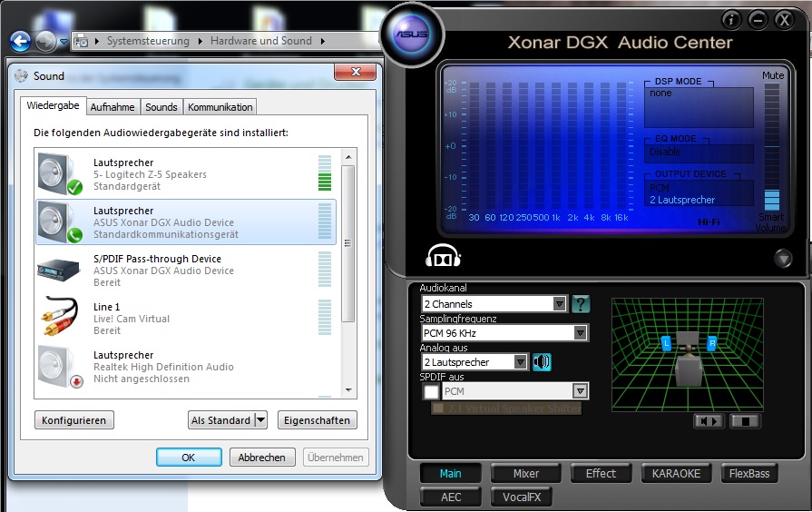
Task: Collapse the panel with round down-arrow button
Action: pos(783,258)
